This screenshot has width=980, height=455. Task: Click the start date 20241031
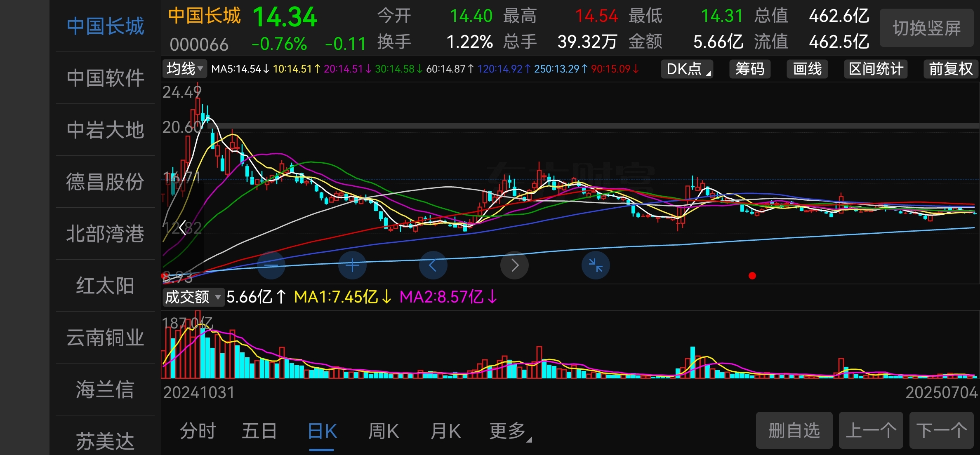pyautogui.click(x=199, y=392)
